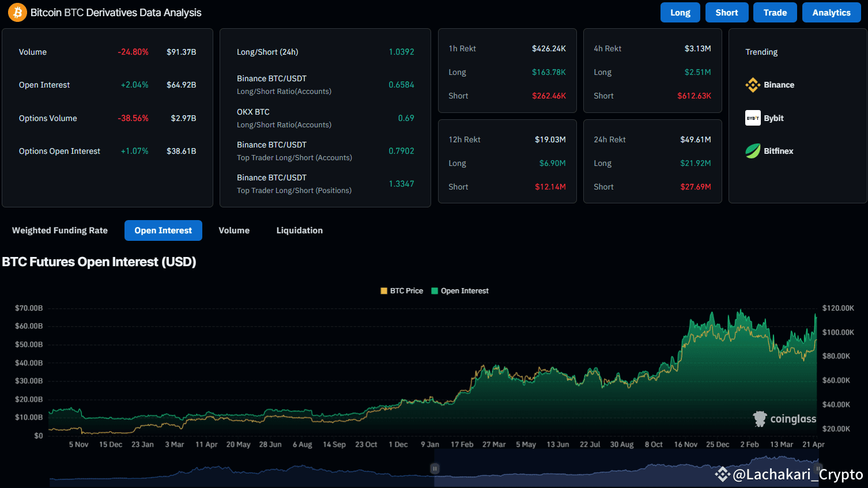
Task: Click the Bitcoin BTC Derivatives Data Analysis title
Action: [x=116, y=13]
